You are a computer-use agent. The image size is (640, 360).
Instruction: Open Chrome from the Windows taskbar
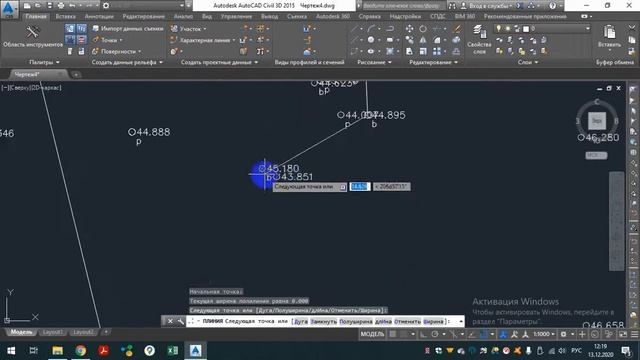click(x=80, y=351)
